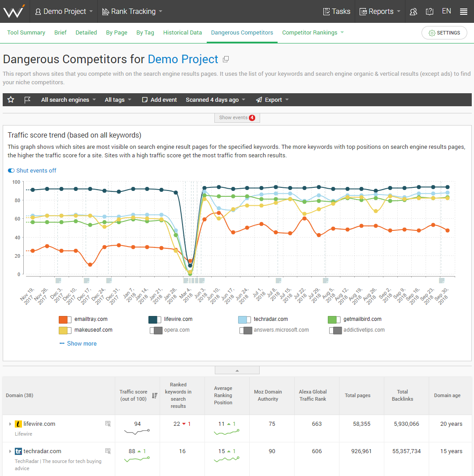Open the Rank Tracking dropdown
474x476 pixels.
tap(132, 12)
